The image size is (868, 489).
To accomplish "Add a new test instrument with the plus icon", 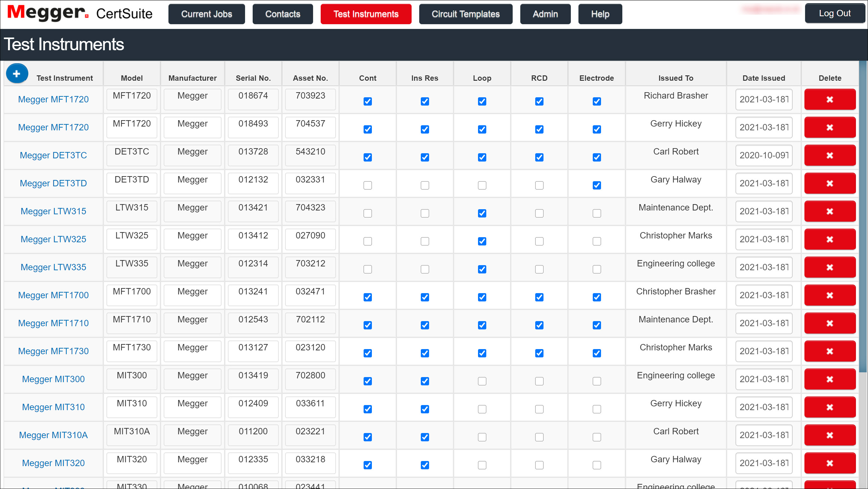I will tap(17, 73).
